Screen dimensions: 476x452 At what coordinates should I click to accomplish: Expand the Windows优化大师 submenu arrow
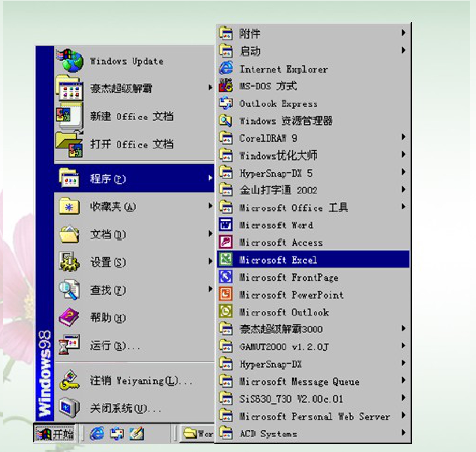(403, 154)
